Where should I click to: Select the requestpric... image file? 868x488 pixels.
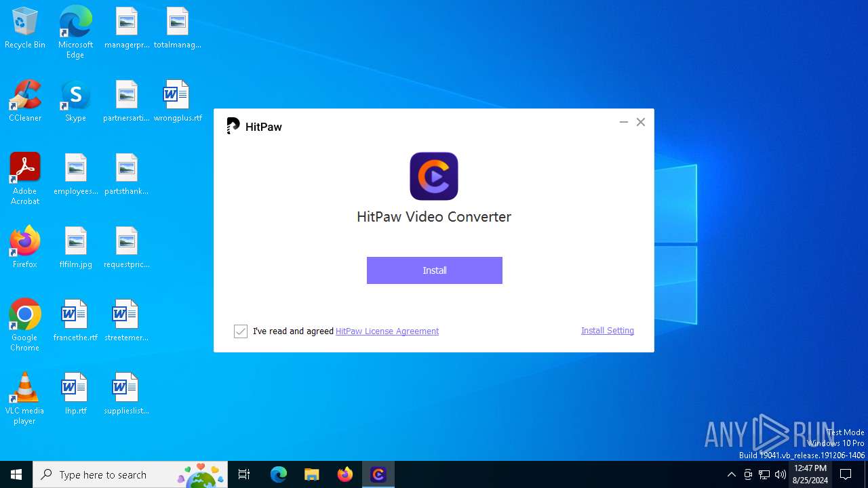127,248
